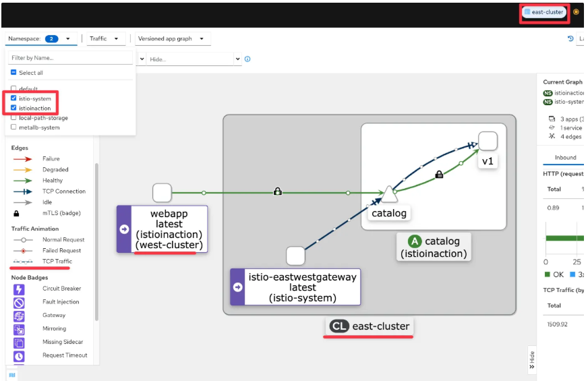Viewport: 588px width, 381px height.
Task: Click the catalog (istioinaction) app box label
Action: [434, 247]
